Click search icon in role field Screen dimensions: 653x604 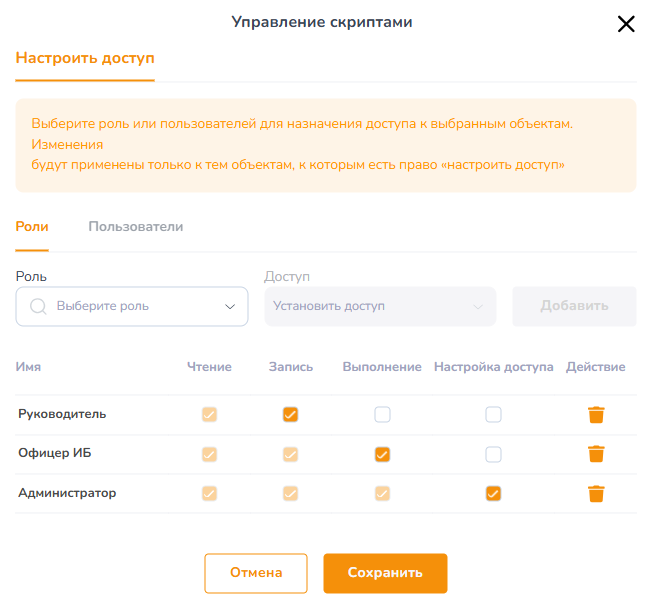click(38, 307)
